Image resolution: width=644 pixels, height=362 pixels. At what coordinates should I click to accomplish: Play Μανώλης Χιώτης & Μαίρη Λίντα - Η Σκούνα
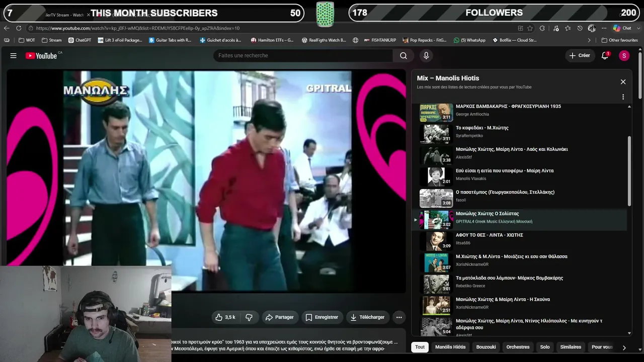[503, 300]
